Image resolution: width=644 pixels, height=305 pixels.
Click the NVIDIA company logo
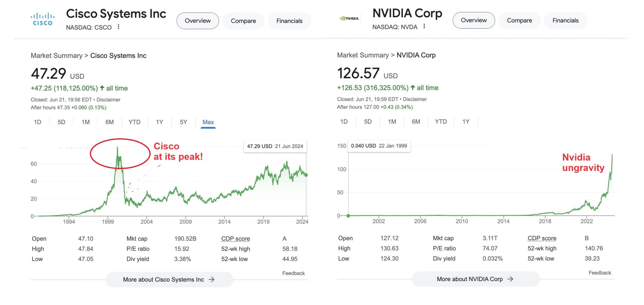click(x=349, y=18)
